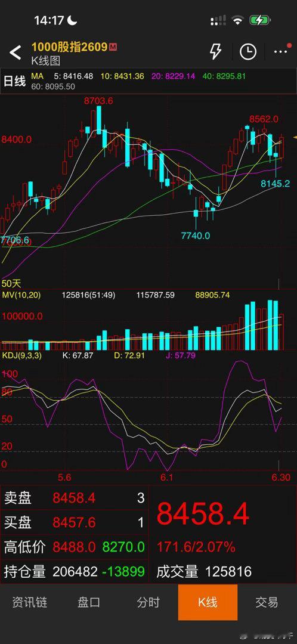
Task: Tap the Wi-Fi status icon
Action: tap(237, 20)
